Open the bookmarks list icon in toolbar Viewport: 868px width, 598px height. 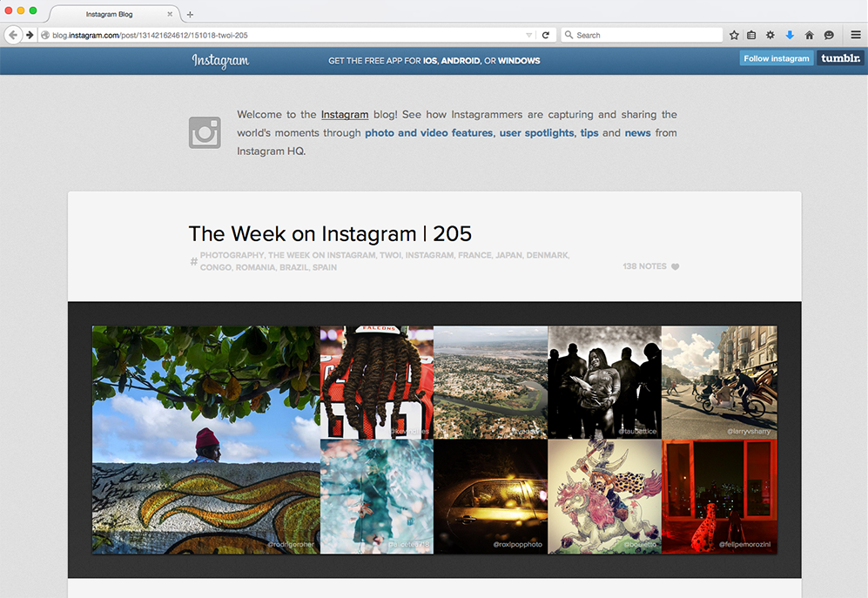point(751,35)
